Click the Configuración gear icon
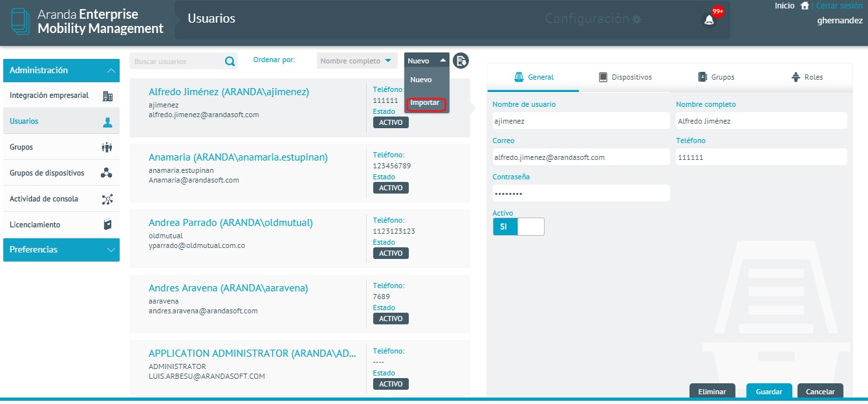Image resolution: width=868 pixels, height=404 pixels. pyautogui.click(x=637, y=19)
